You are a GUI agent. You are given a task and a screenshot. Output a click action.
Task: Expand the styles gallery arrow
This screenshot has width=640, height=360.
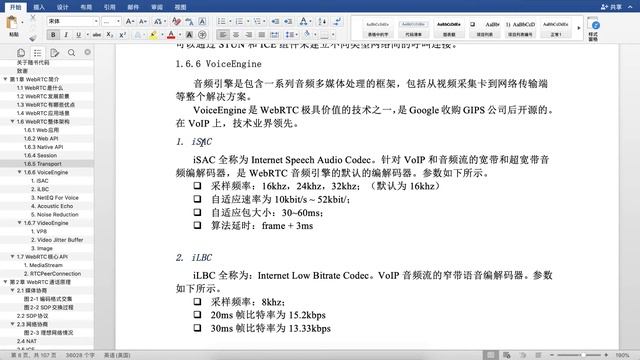point(578,28)
